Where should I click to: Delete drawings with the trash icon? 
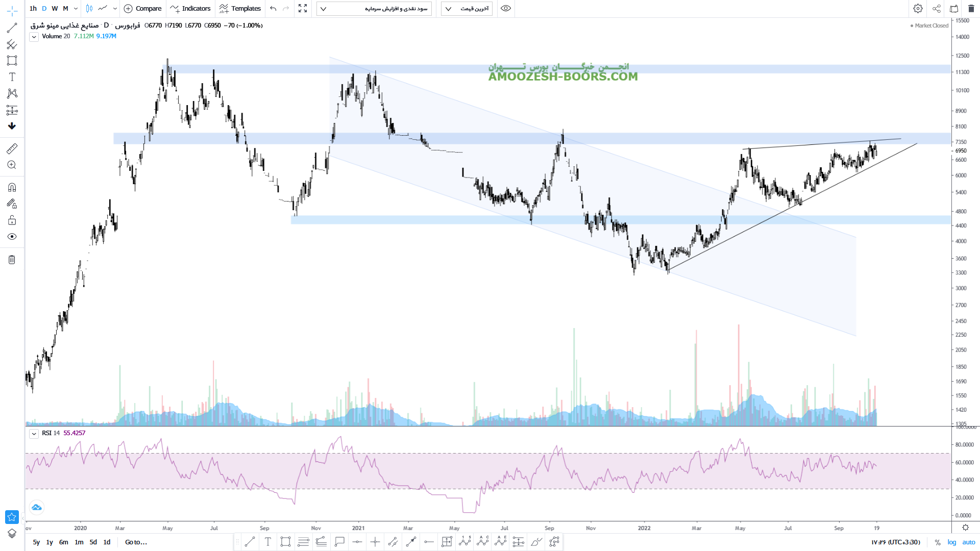pos(12,260)
